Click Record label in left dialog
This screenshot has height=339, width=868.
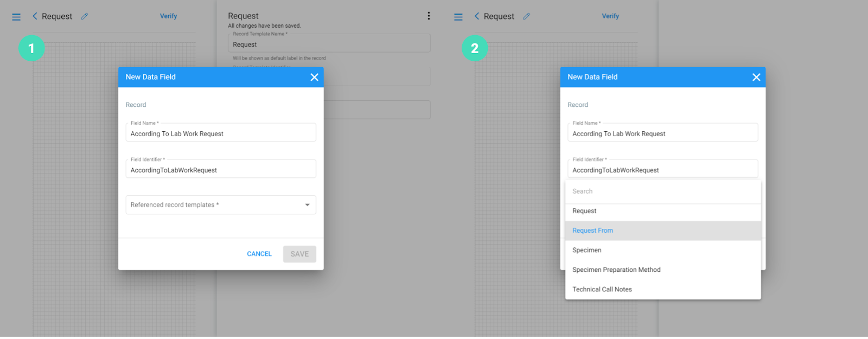136,105
